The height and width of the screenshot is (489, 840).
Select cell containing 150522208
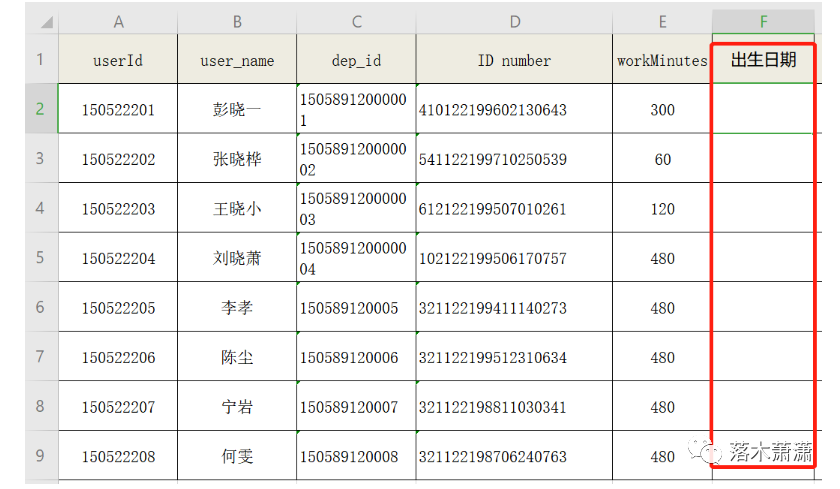click(118, 456)
